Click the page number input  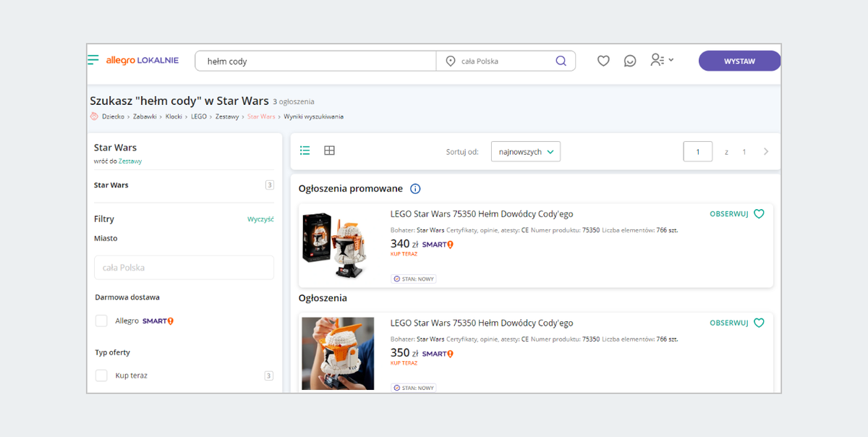(x=698, y=151)
